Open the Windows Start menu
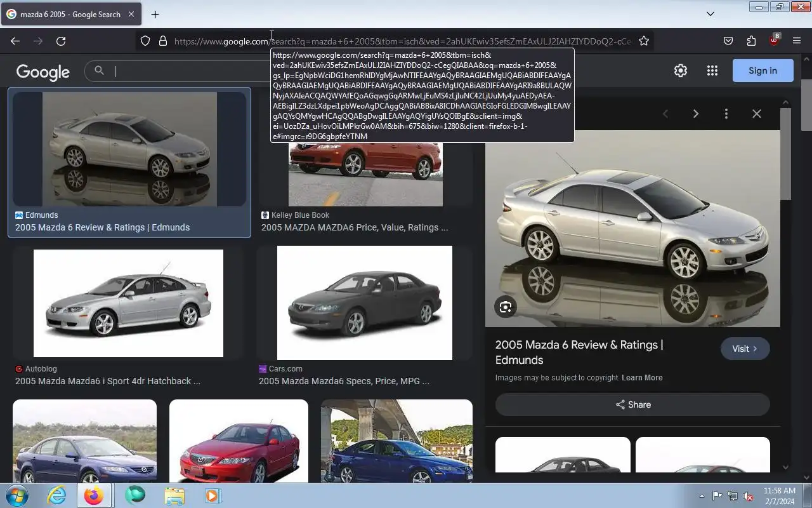Image resolution: width=812 pixels, height=508 pixels. [16, 495]
